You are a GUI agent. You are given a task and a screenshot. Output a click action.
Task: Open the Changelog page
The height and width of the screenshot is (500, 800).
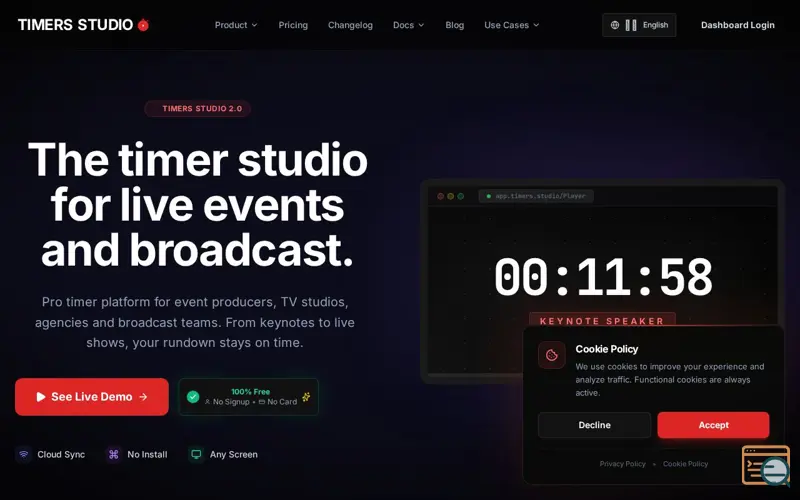coord(350,25)
